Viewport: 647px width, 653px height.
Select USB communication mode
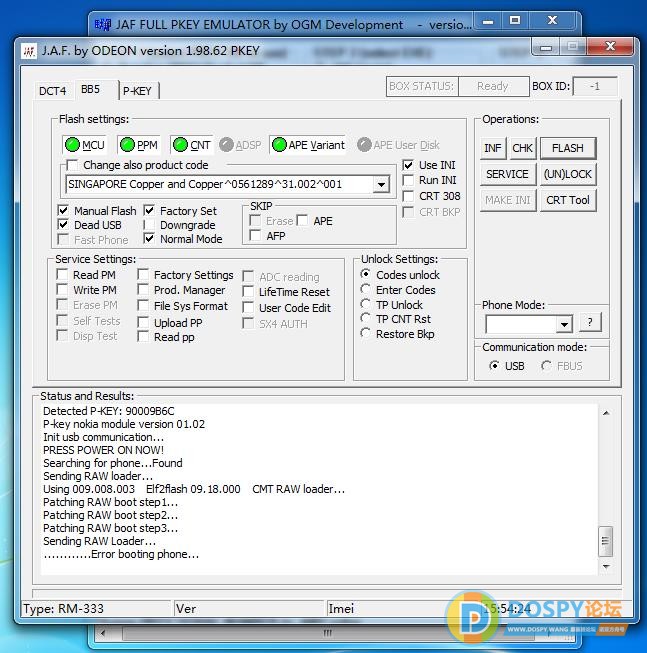pos(494,366)
